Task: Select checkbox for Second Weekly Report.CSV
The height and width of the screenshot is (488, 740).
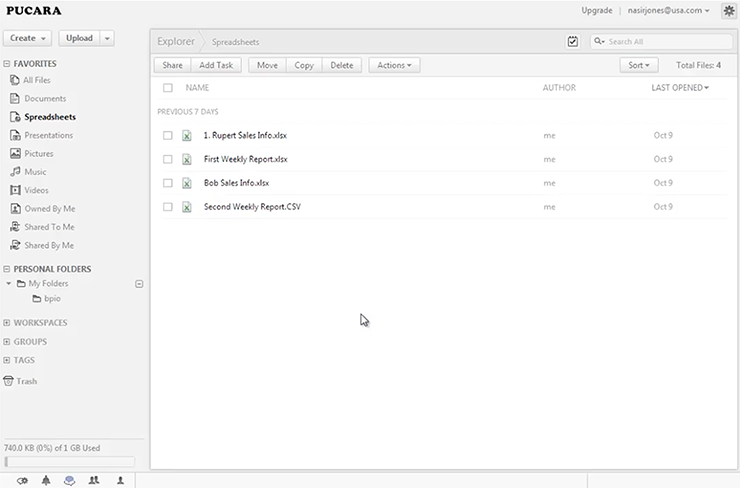Action: [168, 207]
